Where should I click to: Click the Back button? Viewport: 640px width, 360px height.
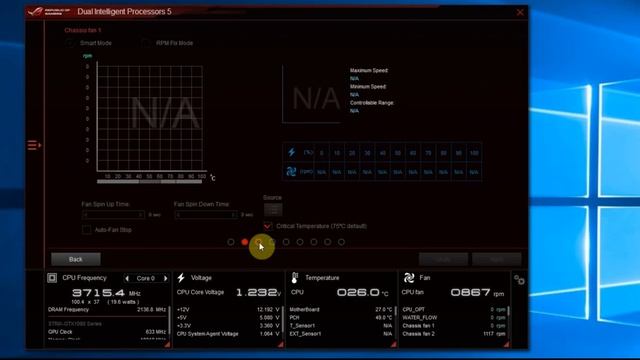[76, 259]
